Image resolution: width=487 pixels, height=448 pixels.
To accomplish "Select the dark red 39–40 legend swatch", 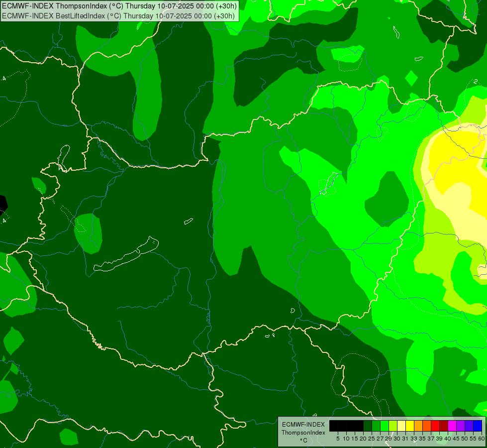I will pos(444,426).
